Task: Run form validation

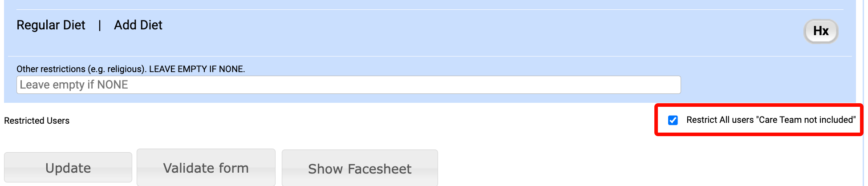Action: tap(206, 167)
